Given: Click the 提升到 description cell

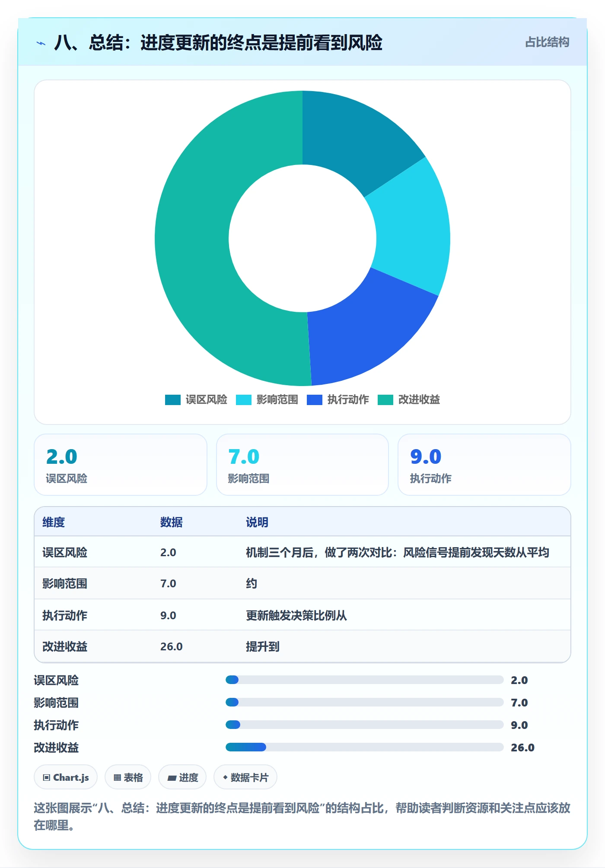Looking at the screenshot, I should [263, 646].
